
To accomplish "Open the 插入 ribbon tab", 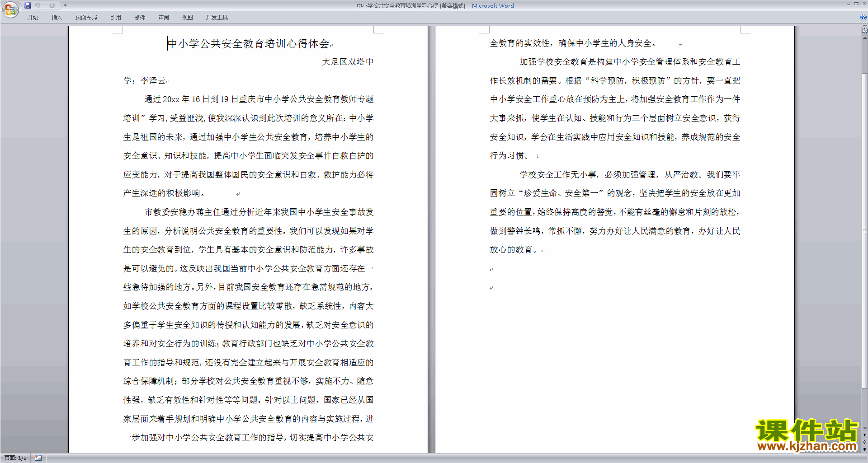I will click(57, 18).
